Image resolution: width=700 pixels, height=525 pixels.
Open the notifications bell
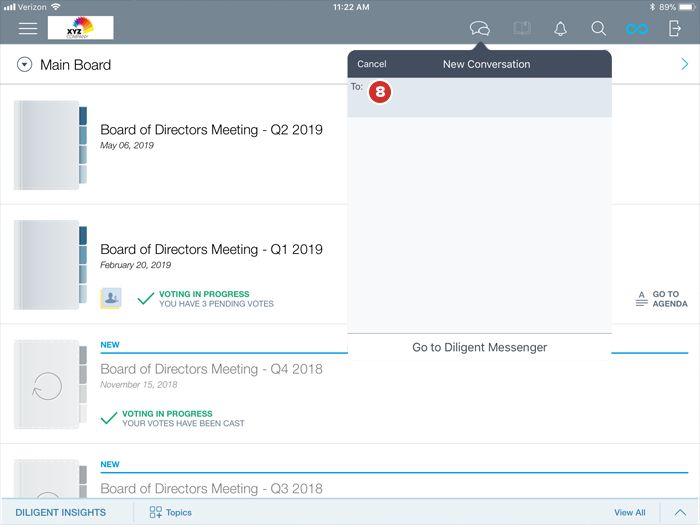[x=560, y=29]
